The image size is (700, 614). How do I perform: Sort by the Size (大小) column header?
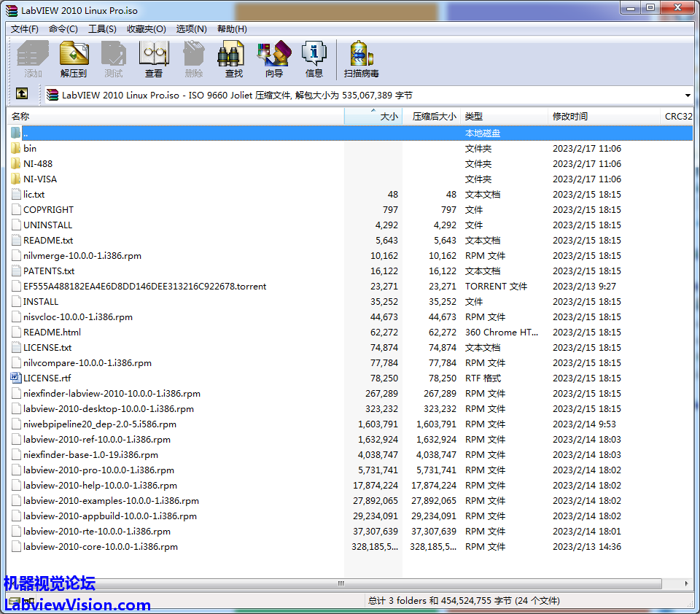(x=373, y=117)
